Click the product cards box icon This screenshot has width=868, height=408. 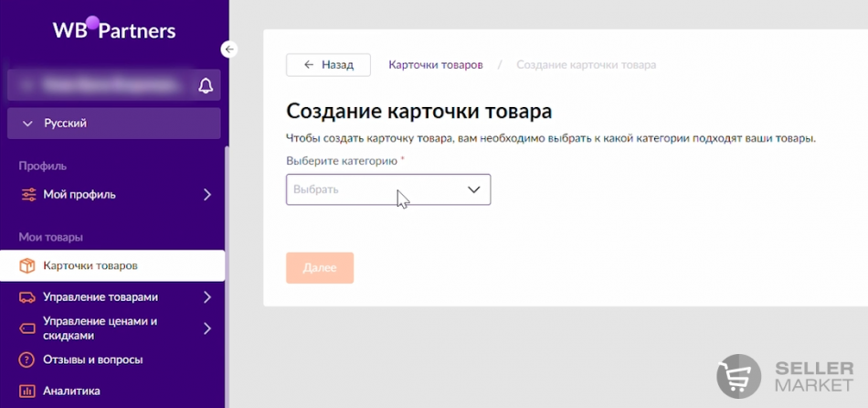click(x=28, y=266)
